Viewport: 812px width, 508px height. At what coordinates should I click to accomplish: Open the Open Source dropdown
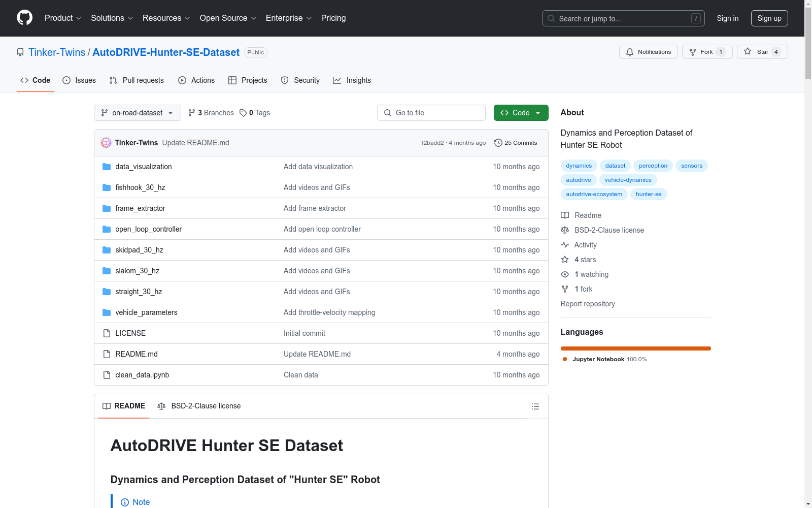click(228, 18)
